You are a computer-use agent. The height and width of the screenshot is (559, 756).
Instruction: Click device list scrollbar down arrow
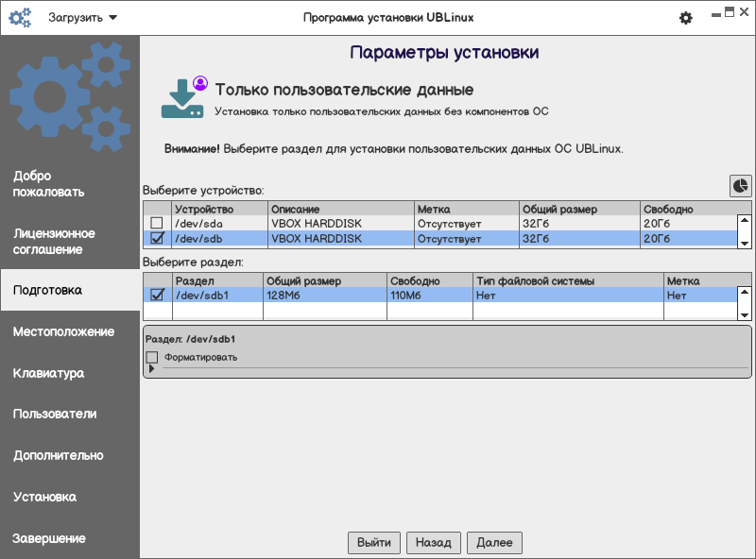click(x=745, y=244)
